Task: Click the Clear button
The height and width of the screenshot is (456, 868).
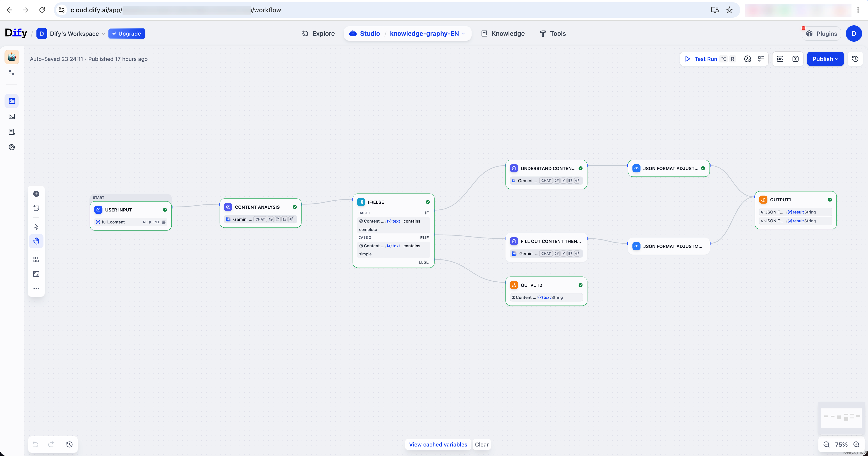Action: tap(482, 444)
